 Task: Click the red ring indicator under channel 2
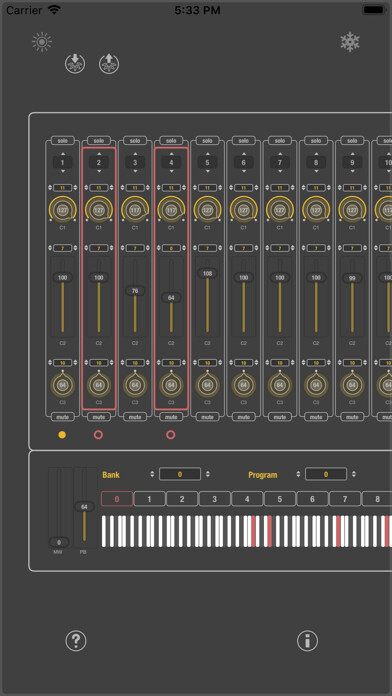pyautogui.click(x=99, y=435)
